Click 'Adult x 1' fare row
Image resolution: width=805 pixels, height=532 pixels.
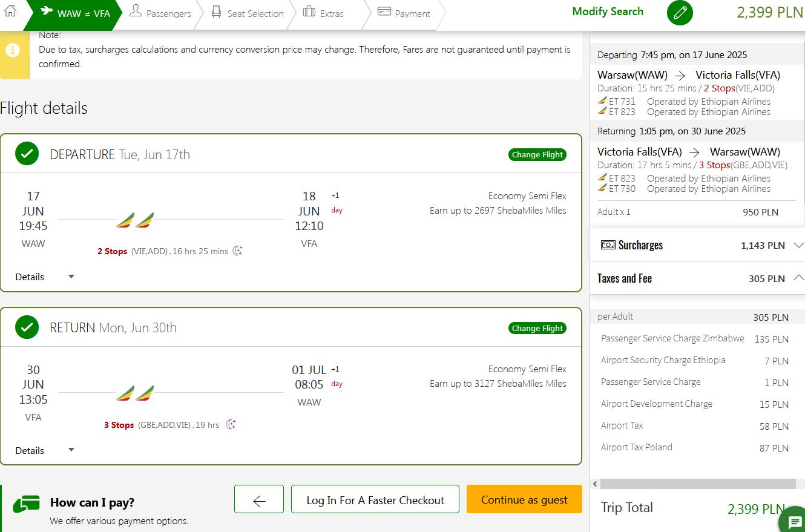pyautogui.click(x=688, y=212)
